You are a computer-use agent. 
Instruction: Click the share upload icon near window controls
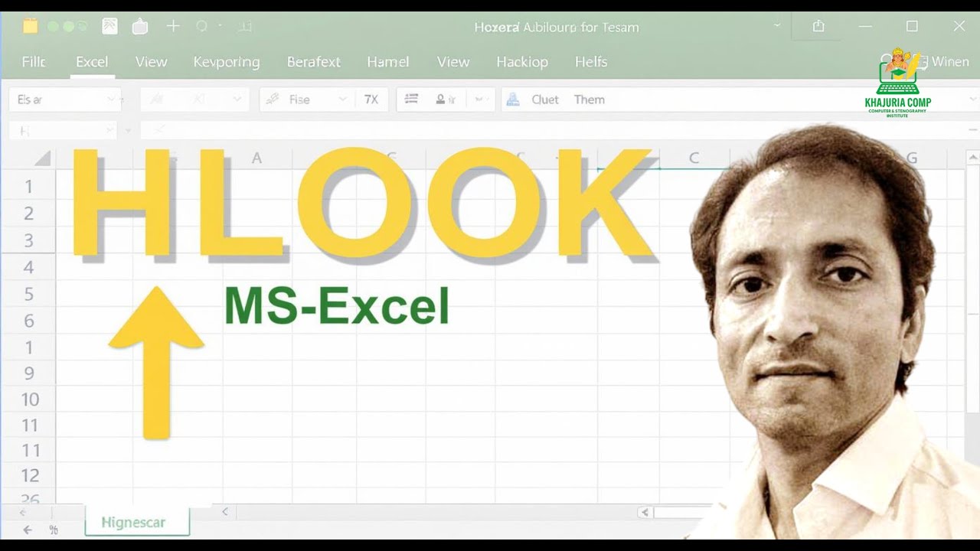pos(818,27)
